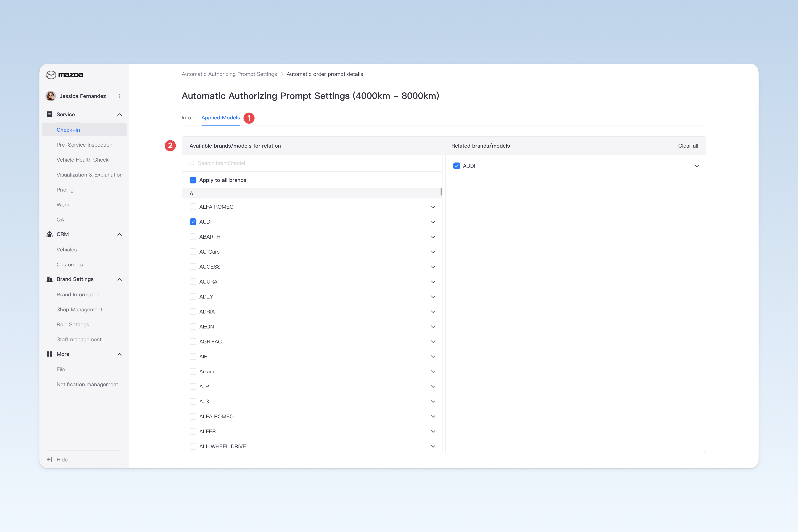
Task: Toggle the Apply to all brands checkbox
Action: [193, 180]
